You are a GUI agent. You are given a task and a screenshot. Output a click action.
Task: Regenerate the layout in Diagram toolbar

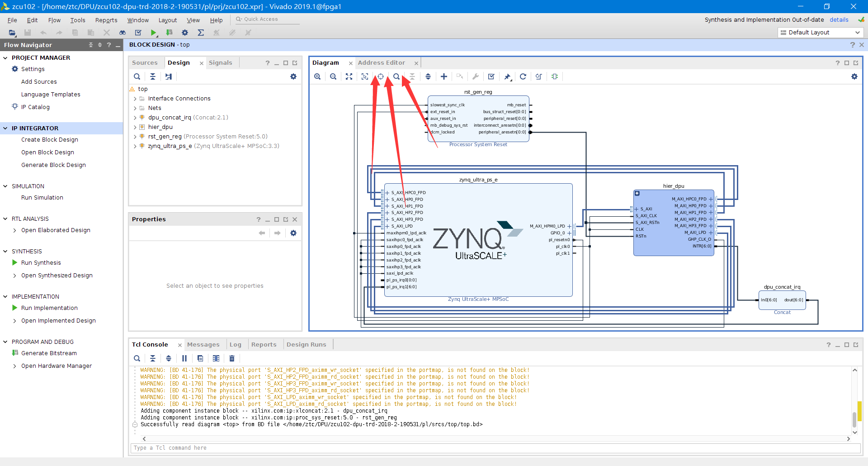point(523,76)
